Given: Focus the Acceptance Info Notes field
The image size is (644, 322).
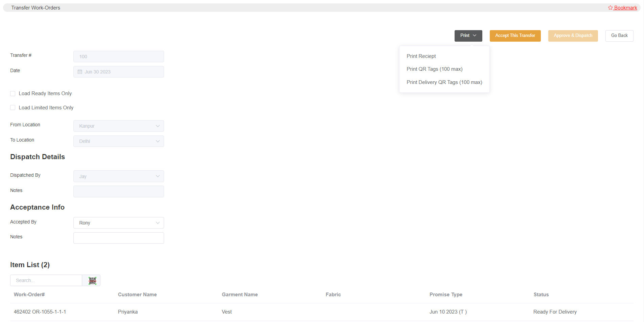Looking at the screenshot, I should [x=118, y=238].
